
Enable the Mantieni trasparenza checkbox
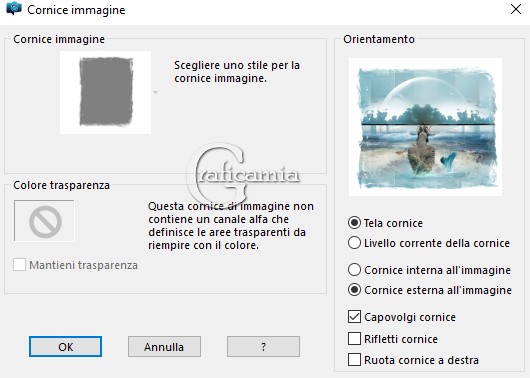tap(19, 265)
